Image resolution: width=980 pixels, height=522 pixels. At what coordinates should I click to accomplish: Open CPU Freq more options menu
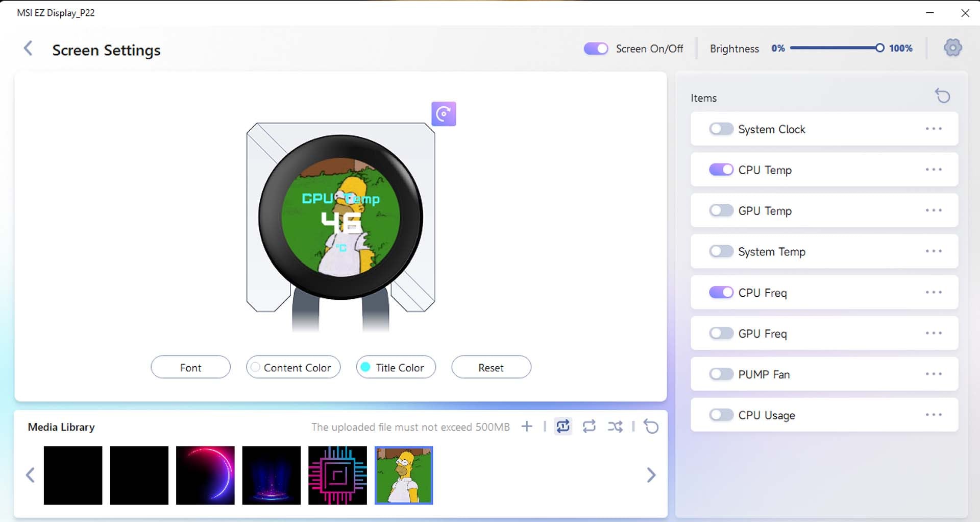[x=934, y=292]
